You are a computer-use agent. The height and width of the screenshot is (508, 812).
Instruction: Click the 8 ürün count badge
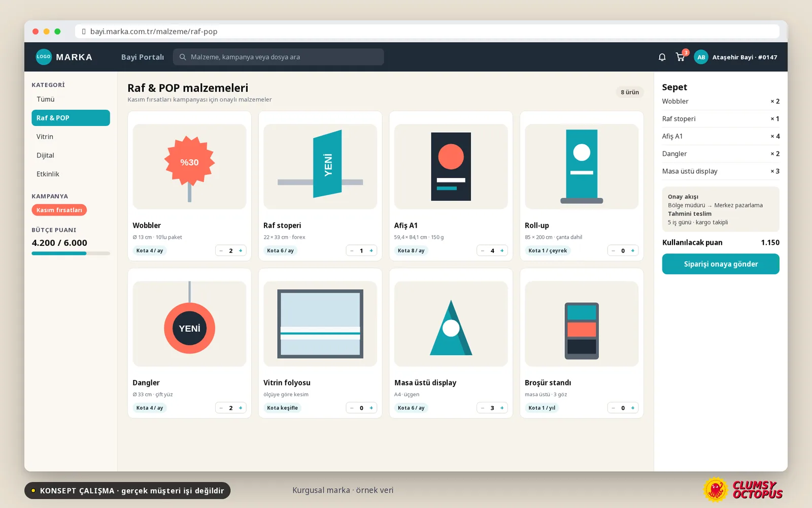tap(630, 92)
